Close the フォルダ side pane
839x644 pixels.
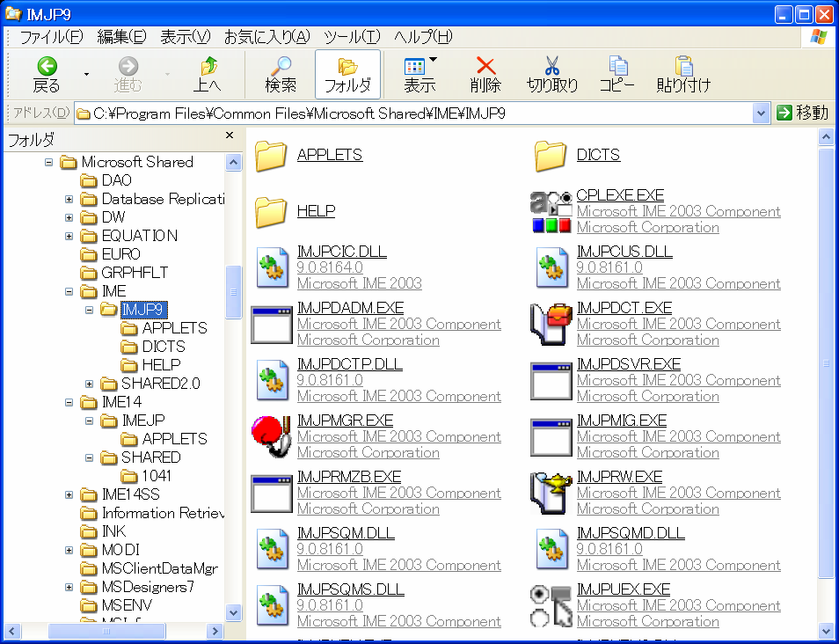230,135
